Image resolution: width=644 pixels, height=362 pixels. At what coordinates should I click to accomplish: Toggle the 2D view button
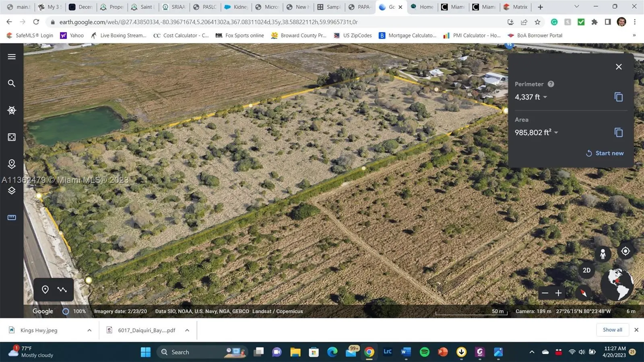click(586, 270)
